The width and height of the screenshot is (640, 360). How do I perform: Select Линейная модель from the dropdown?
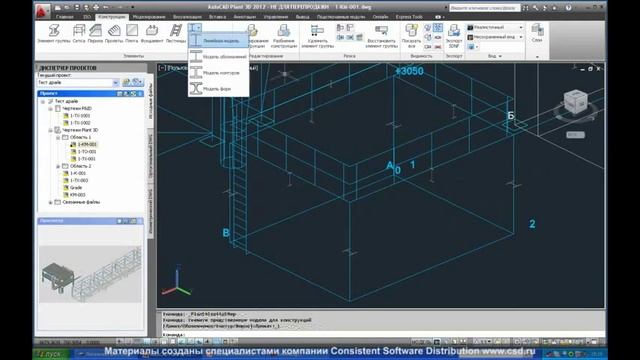(x=218, y=40)
